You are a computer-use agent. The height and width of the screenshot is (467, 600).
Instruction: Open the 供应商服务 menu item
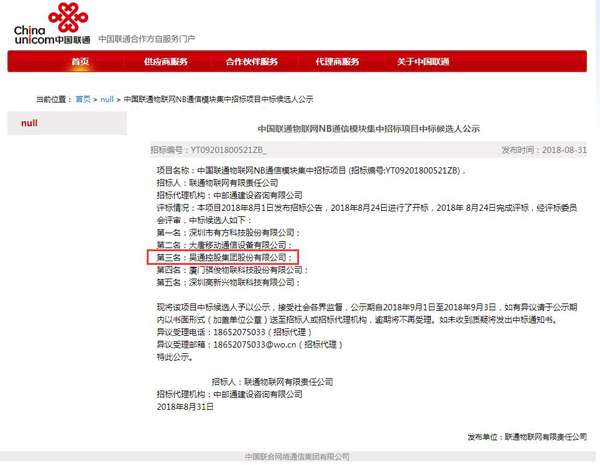pyautogui.click(x=166, y=62)
